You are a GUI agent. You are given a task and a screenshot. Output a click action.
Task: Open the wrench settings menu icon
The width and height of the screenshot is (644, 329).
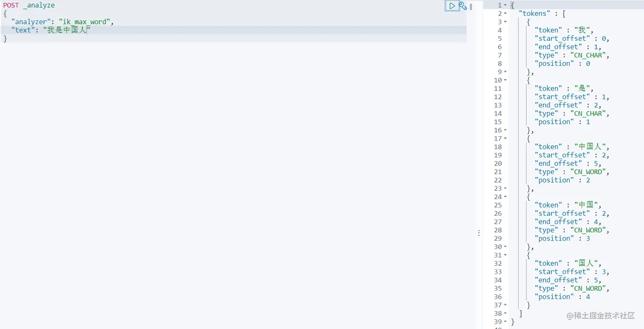click(x=463, y=6)
